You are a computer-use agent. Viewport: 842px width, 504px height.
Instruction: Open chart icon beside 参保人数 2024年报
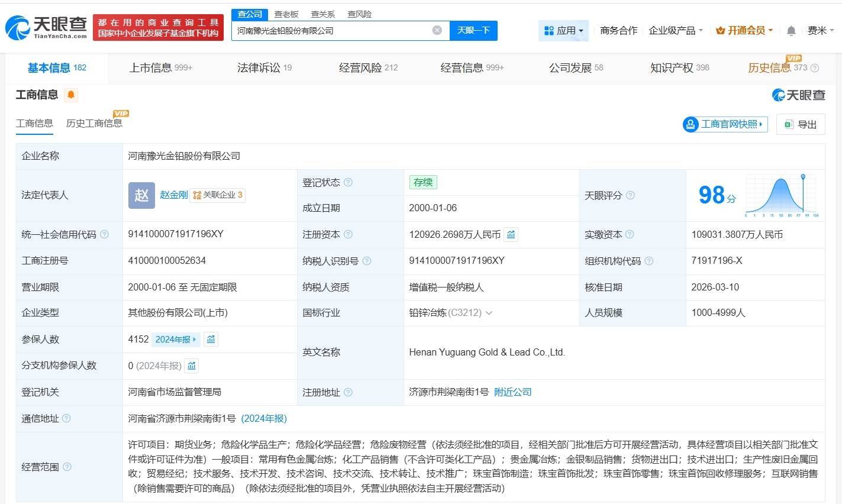pyautogui.click(x=211, y=340)
